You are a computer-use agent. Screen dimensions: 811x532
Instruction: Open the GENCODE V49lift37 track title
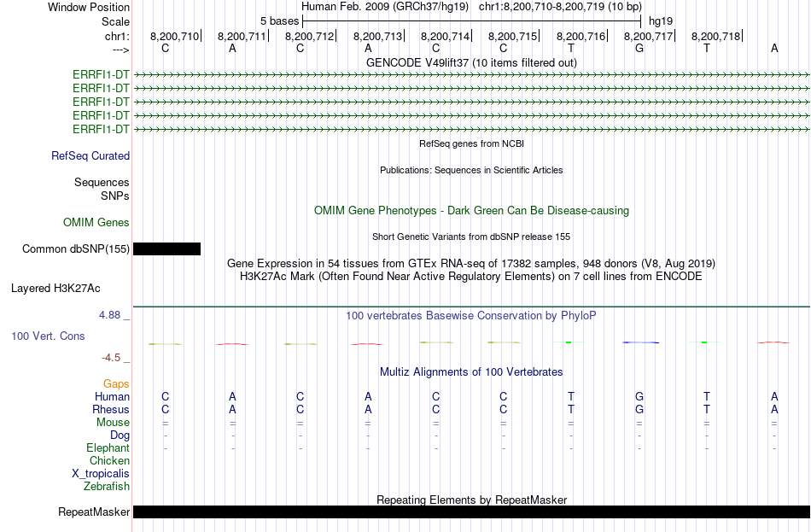click(471, 62)
